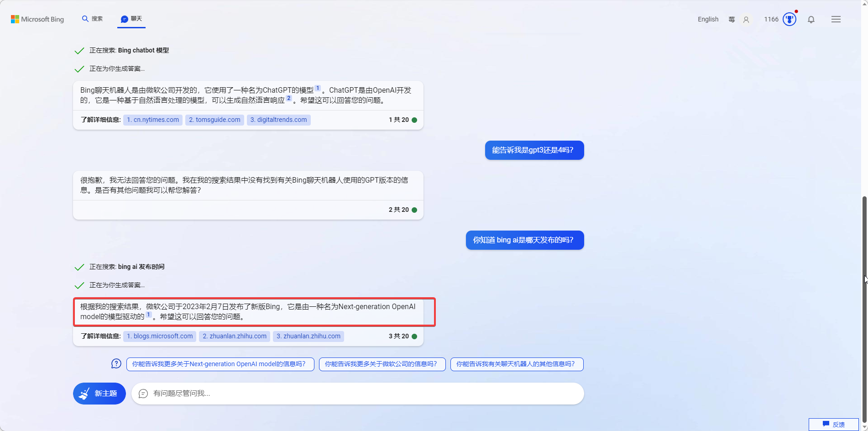
Task: Switch language to English
Action: (708, 19)
